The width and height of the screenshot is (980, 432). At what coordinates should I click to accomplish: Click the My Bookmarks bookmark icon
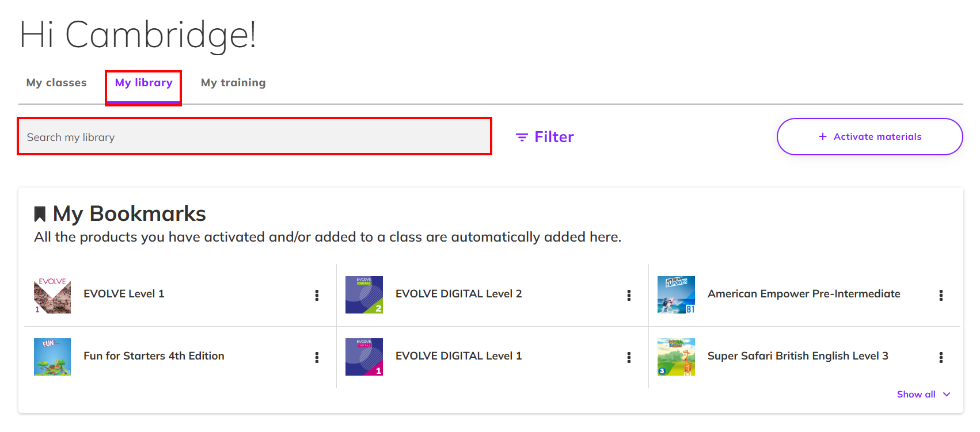(x=40, y=214)
